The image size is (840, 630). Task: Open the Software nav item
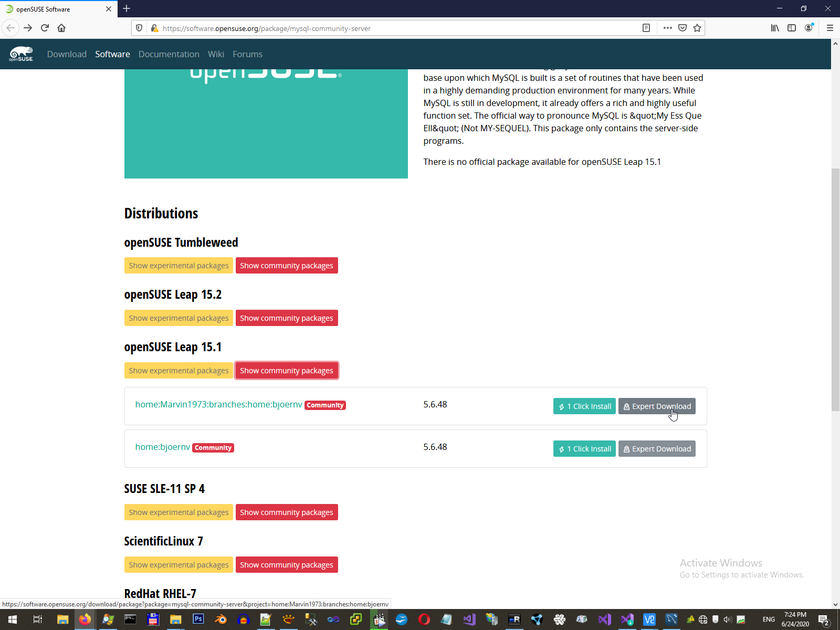coord(112,54)
